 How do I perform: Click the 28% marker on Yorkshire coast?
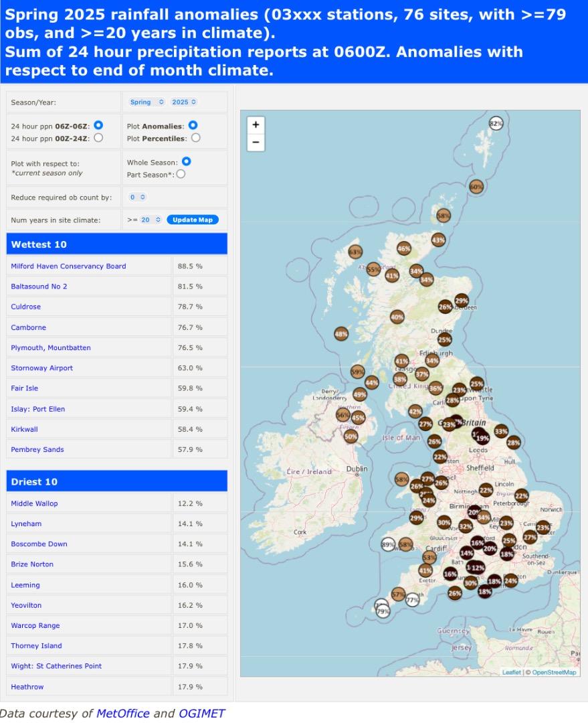[513, 443]
